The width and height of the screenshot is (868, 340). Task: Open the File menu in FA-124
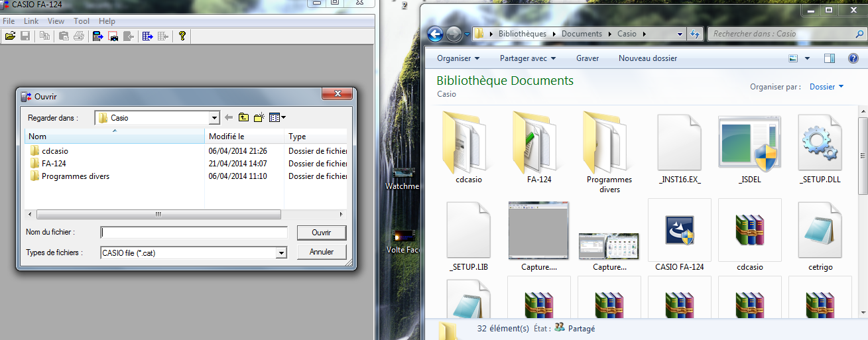point(9,21)
